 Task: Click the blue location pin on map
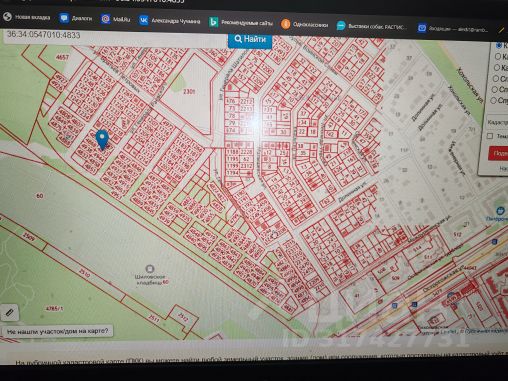(102, 140)
